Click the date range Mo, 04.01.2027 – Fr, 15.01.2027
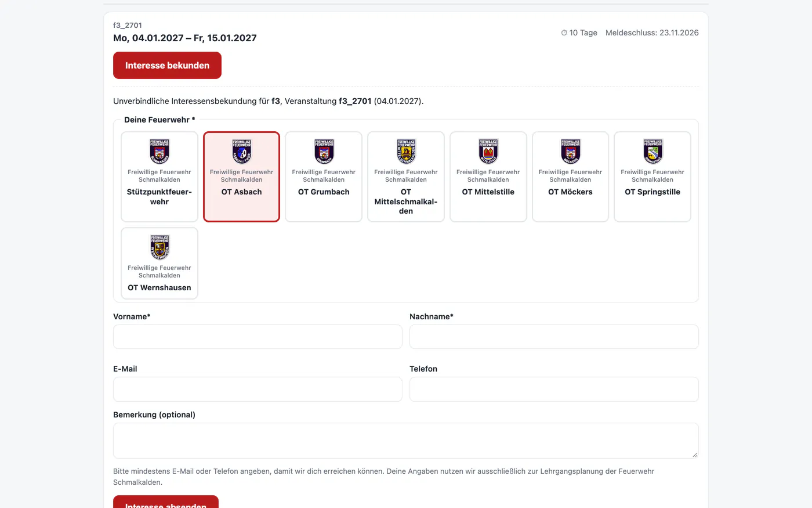The height and width of the screenshot is (508, 812). tap(185, 38)
